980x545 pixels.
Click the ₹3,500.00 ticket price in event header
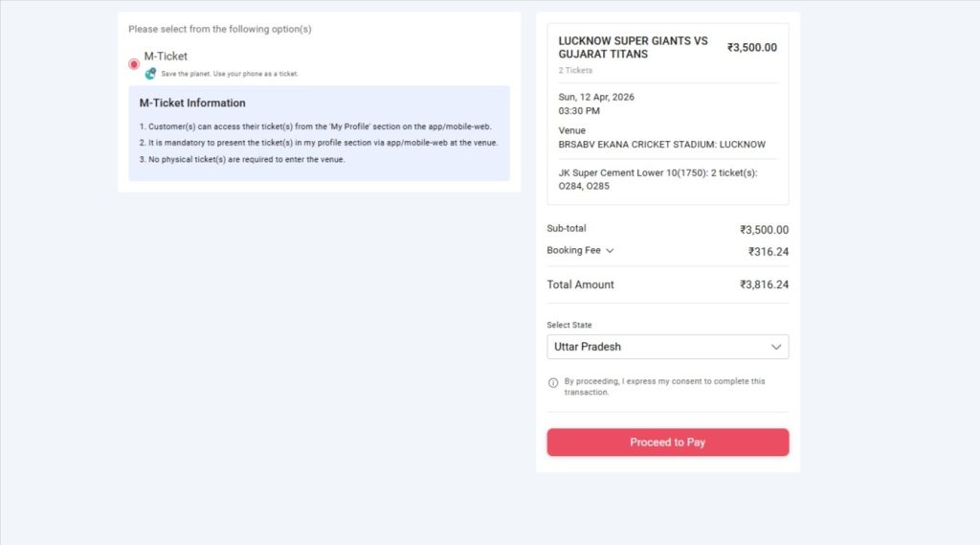751,48
